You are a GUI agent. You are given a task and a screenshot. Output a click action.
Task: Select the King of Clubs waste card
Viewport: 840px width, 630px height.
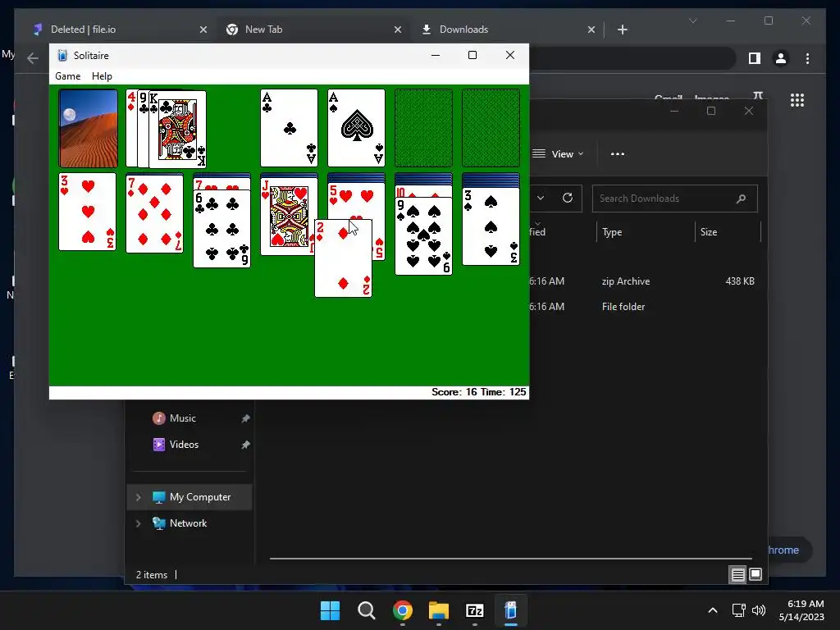[x=178, y=129]
